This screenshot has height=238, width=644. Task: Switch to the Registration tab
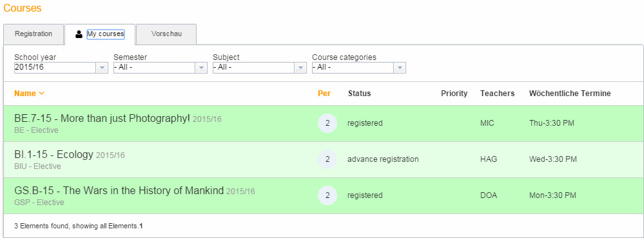point(34,34)
